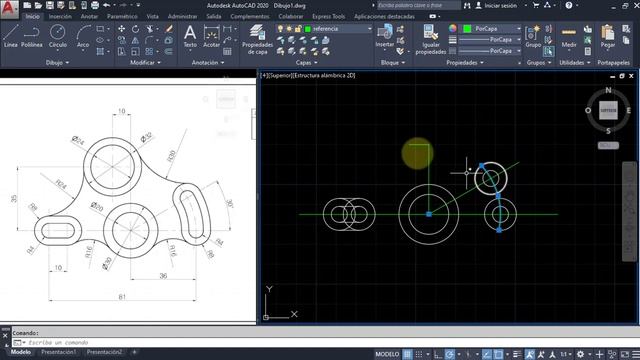The height and width of the screenshot is (360, 640).
Task: Select the Línea drawing tool
Action: pos(11,36)
